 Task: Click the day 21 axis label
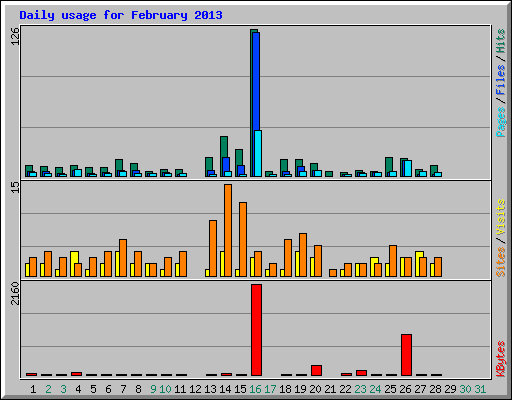pyautogui.click(x=330, y=389)
